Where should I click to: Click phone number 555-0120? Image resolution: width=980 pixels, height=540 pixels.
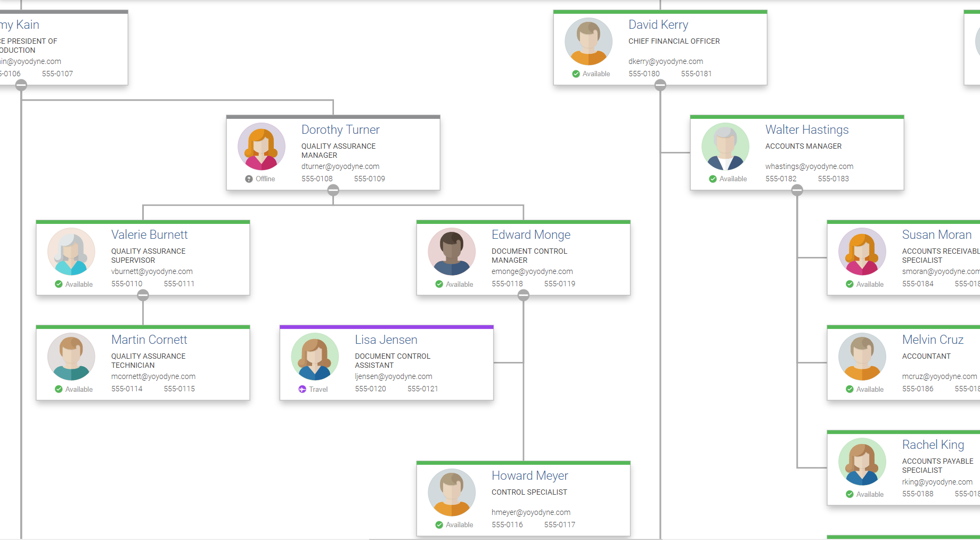click(x=371, y=389)
